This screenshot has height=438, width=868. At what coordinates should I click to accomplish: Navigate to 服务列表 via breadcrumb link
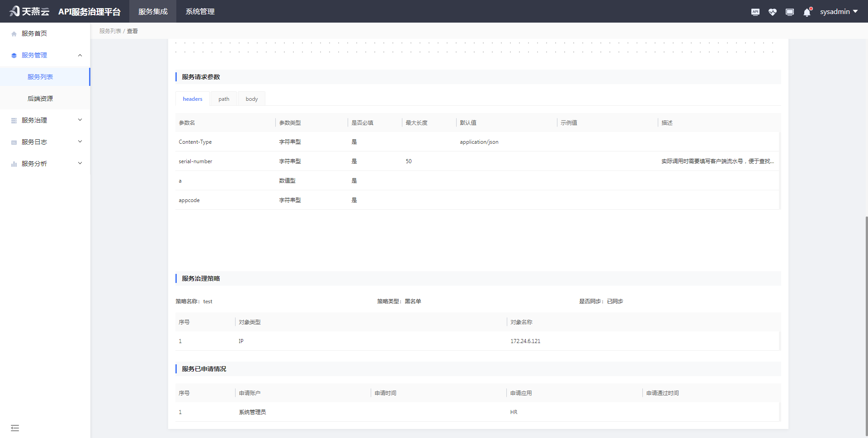coord(110,31)
